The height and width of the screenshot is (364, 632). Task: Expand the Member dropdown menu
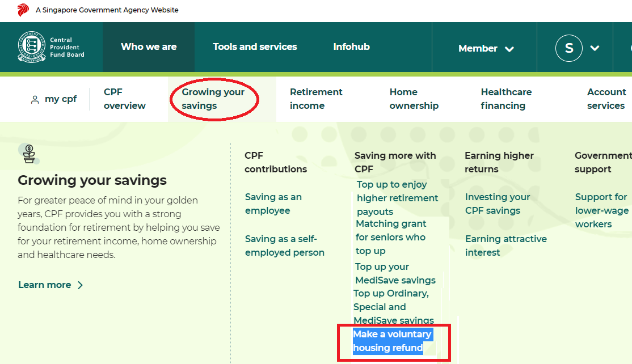point(485,48)
